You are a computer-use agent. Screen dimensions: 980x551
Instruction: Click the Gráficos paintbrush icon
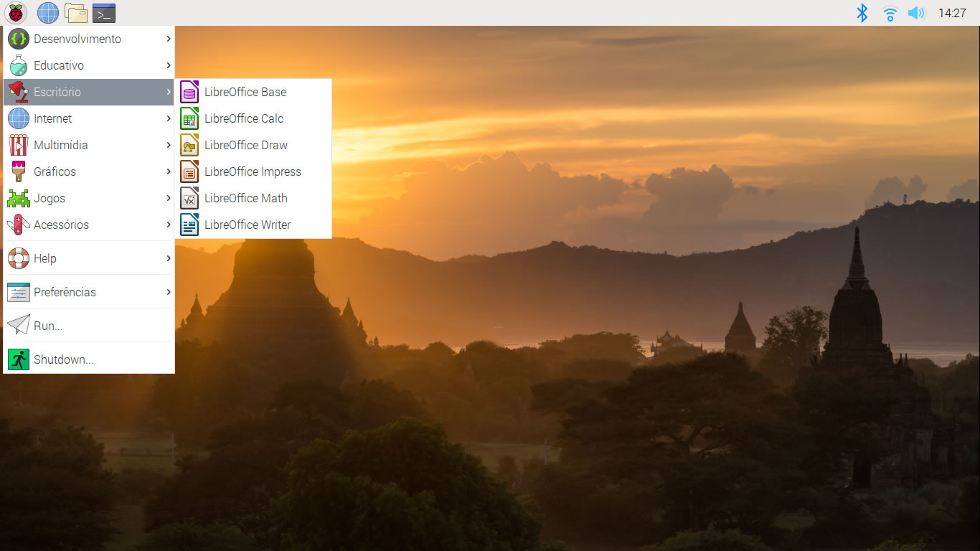click(19, 171)
